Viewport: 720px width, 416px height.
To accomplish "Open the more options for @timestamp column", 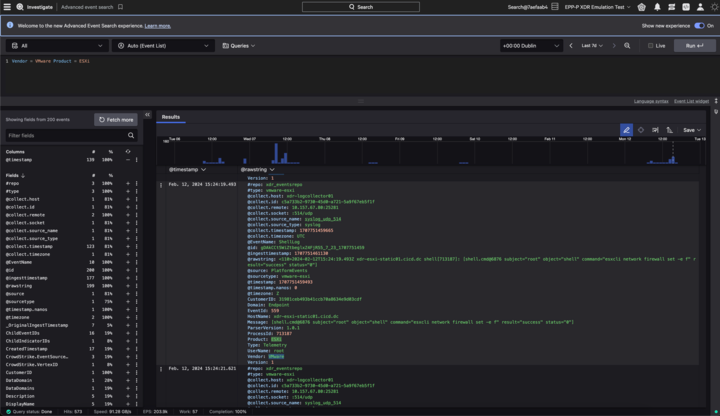I will click(137, 160).
